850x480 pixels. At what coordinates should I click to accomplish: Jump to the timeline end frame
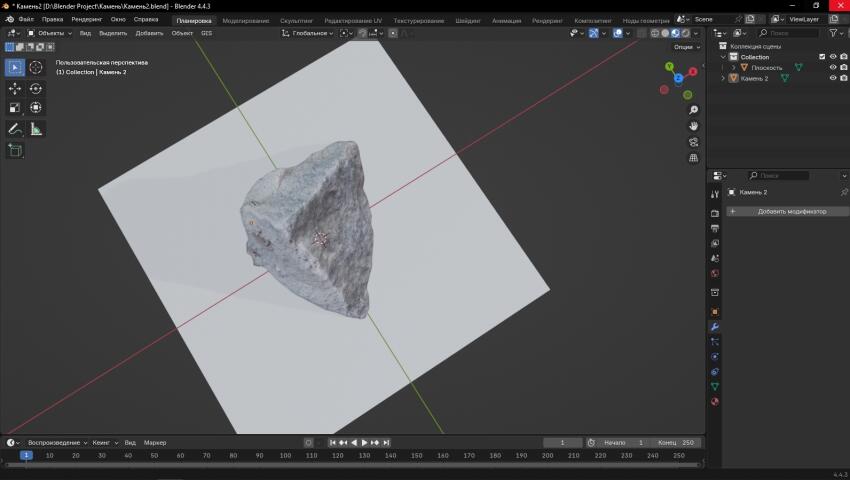click(386, 443)
